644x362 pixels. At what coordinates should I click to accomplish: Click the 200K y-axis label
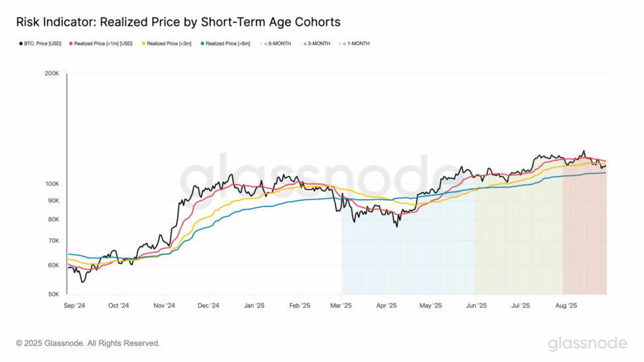point(52,73)
